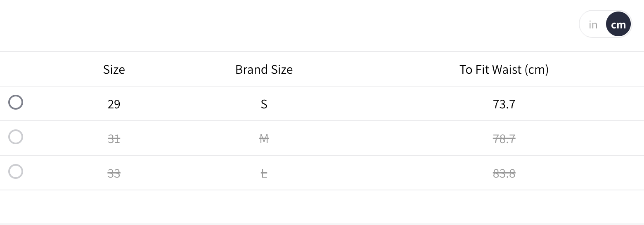Image resolution: width=644 pixels, height=225 pixels.
Task: Select the size 33 radio button
Action: 16,171
